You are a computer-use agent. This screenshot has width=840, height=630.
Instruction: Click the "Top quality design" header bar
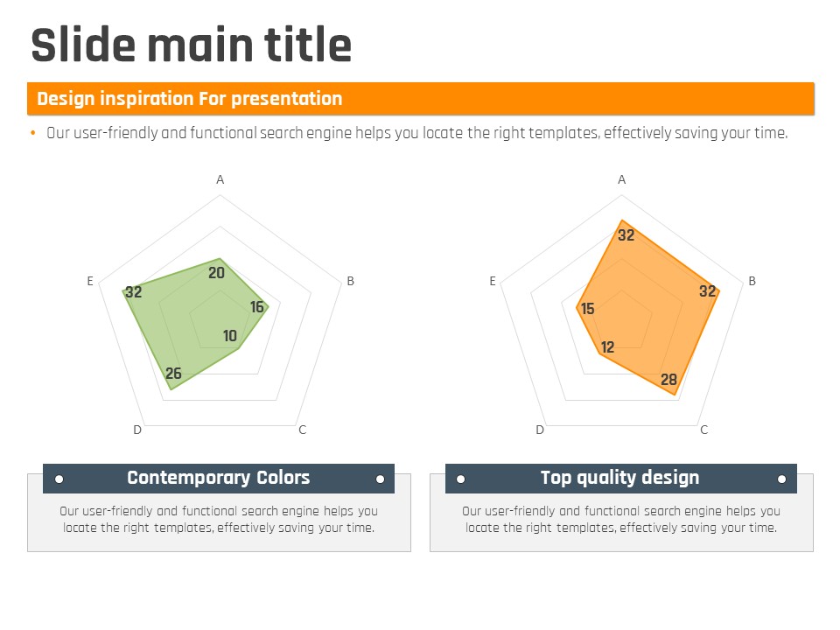click(x=620, y=479)
